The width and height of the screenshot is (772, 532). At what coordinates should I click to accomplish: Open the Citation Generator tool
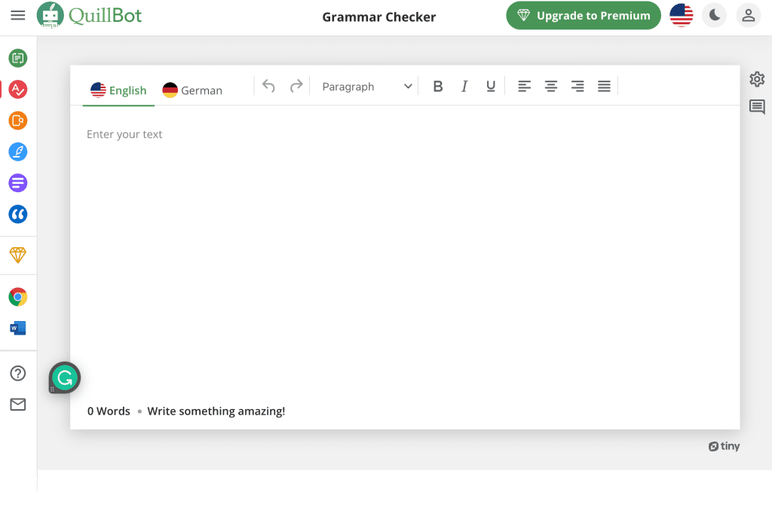[17, 214]
